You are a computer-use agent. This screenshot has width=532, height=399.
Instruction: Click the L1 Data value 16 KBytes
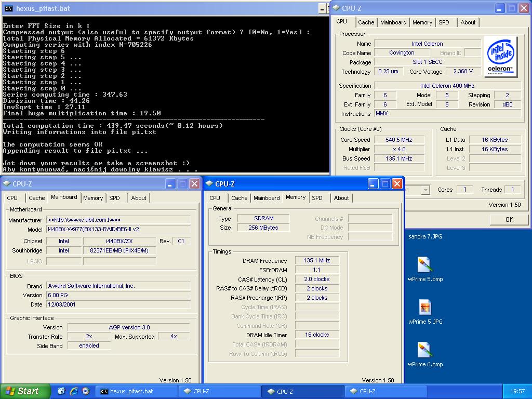click(495, 140)
